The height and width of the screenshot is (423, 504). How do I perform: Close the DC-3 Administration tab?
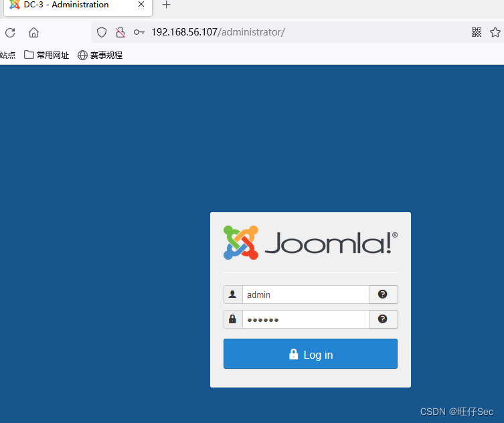pos(141,4)
